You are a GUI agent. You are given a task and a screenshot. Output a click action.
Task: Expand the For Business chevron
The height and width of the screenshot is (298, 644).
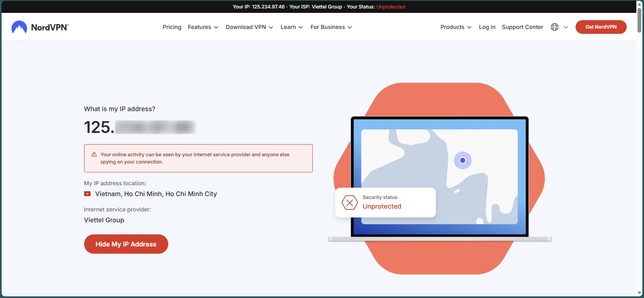pos(350,27)
